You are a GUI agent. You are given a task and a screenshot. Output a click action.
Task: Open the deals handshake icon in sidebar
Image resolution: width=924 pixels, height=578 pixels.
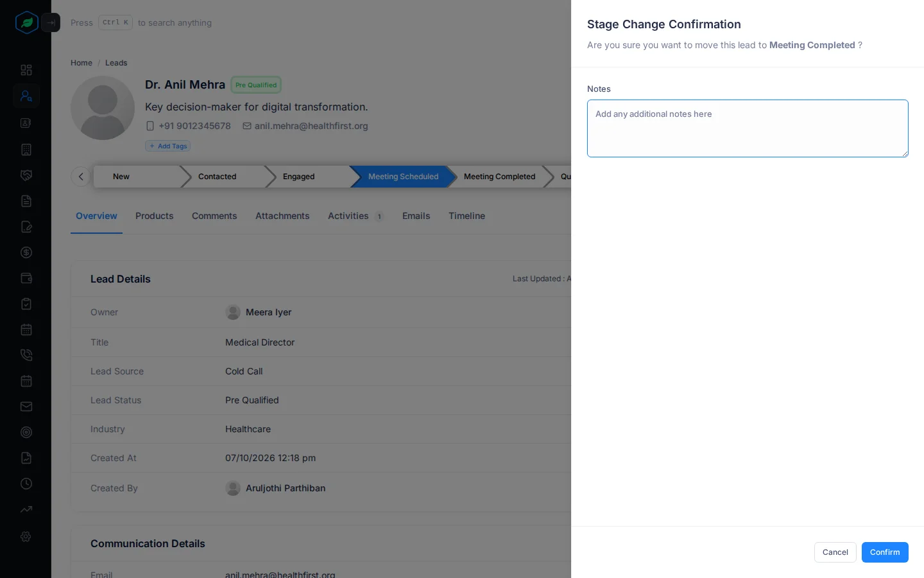(x=26, y=175)
